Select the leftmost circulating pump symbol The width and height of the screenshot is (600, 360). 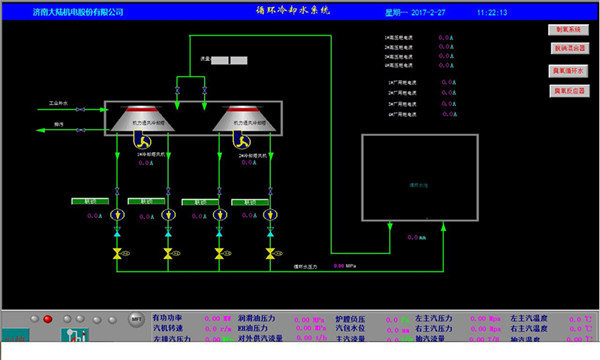[117, 215]
